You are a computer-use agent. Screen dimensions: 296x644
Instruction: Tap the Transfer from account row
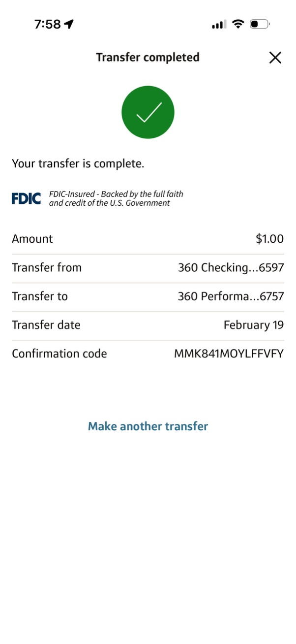point(148,267)
